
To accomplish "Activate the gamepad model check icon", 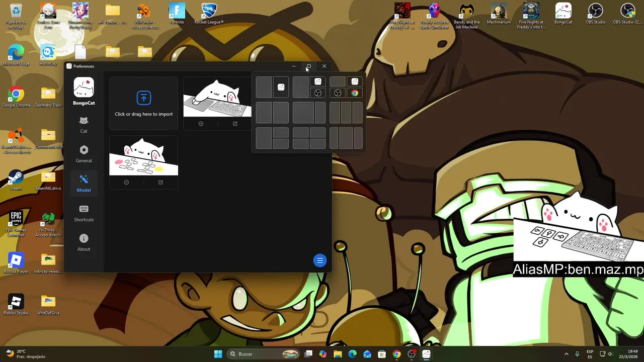I will pyautogui.click(x=126, y=183).
